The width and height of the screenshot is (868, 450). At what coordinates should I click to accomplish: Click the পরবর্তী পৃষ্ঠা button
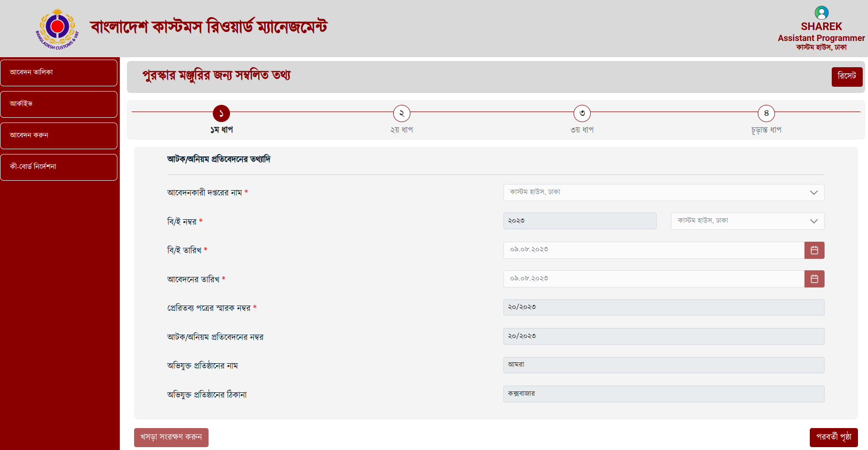[834, 438]
